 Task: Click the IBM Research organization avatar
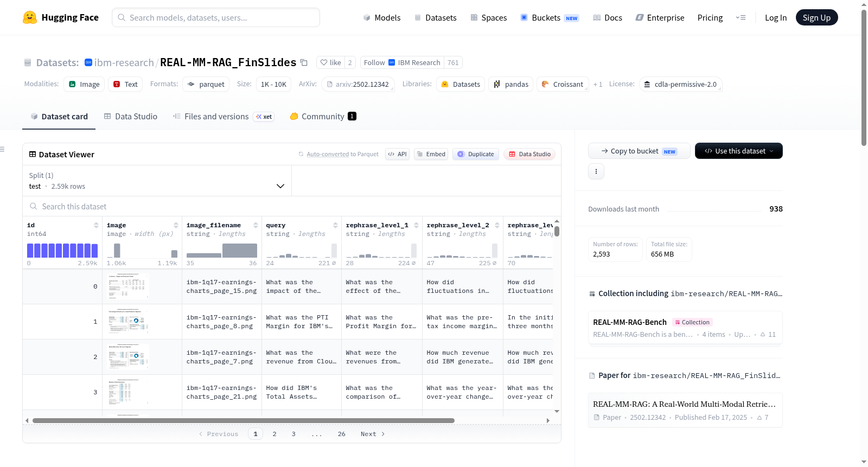[88, 62]
